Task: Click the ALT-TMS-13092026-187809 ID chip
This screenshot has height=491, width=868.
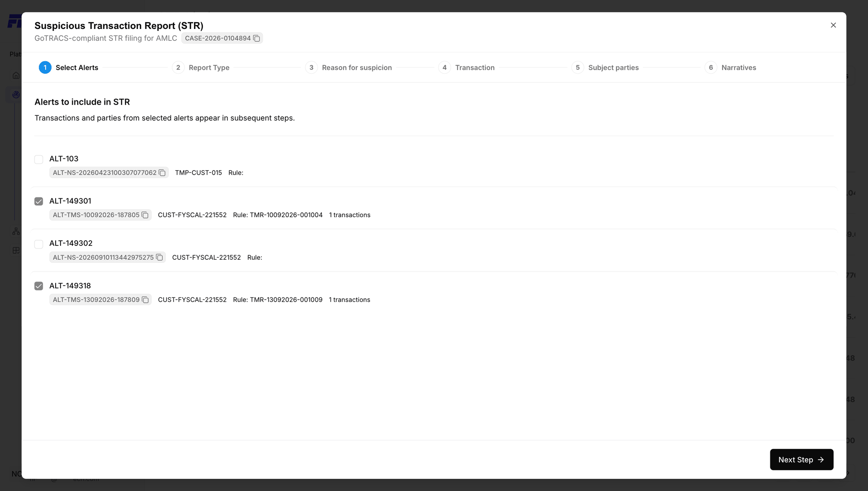Action: [100, 300]
